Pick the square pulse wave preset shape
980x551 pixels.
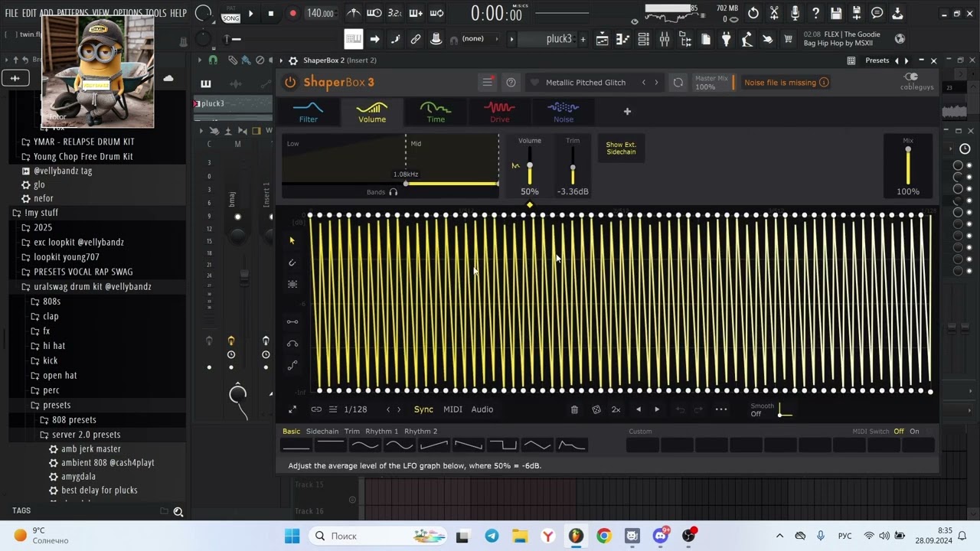point(502,445)
